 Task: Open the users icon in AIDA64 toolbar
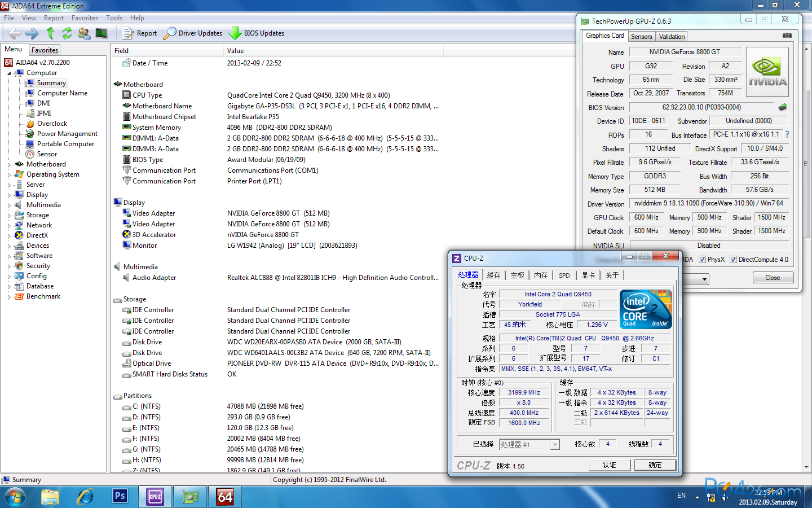click(84, 33)
